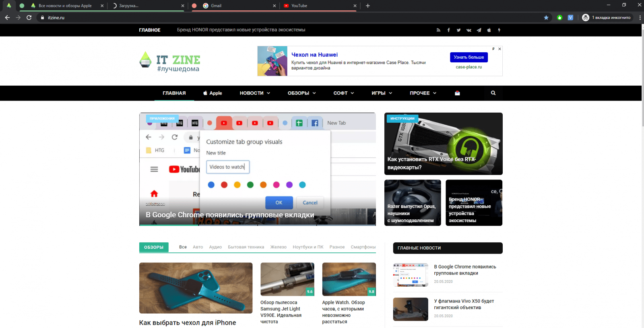Open the Razer Opus headphones article
The height and width of the screenshot is (328, 644).
click(x=413, y=203)
